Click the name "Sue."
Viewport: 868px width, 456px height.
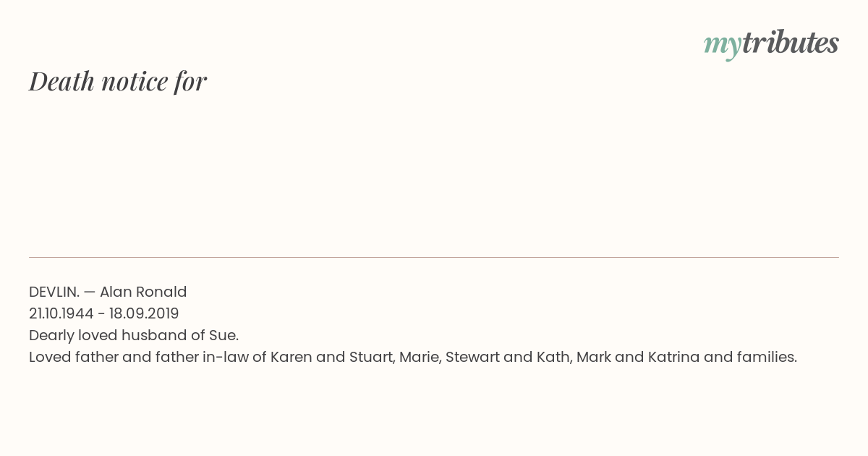tap(224, 335)
